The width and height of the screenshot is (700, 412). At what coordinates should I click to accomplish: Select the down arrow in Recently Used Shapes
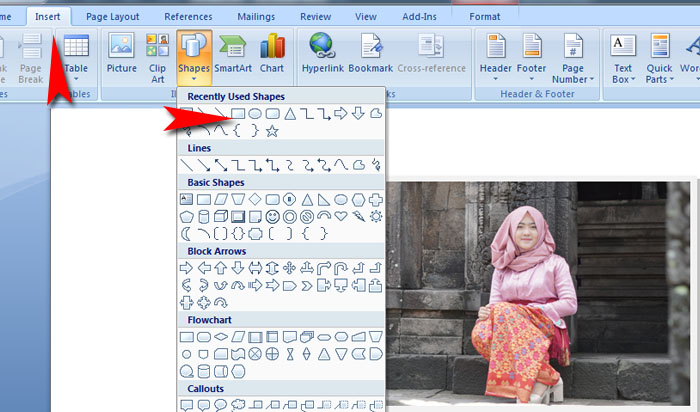tap(358, 113)
